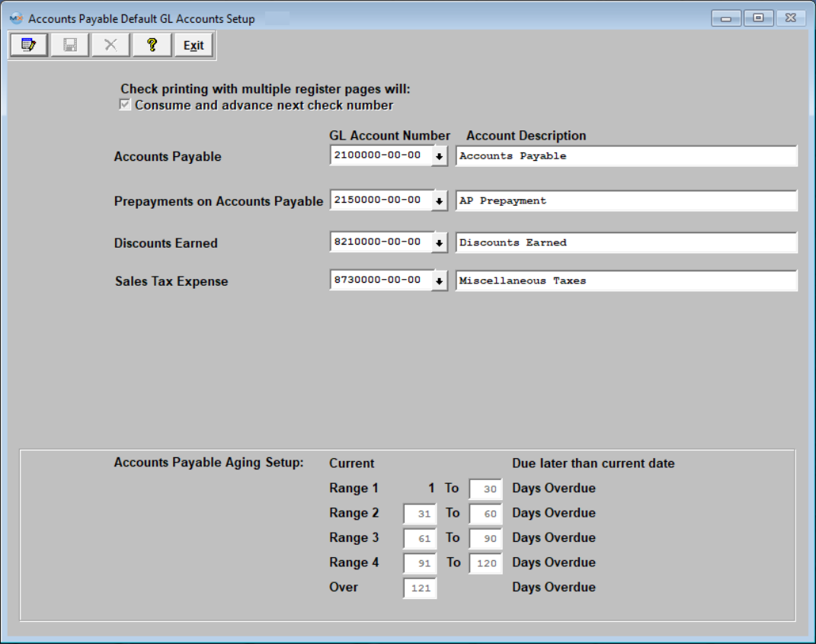Minimize the Accounts Payable setup window
The height and width of the screenshot is (644, 816).
click(726, 18)
